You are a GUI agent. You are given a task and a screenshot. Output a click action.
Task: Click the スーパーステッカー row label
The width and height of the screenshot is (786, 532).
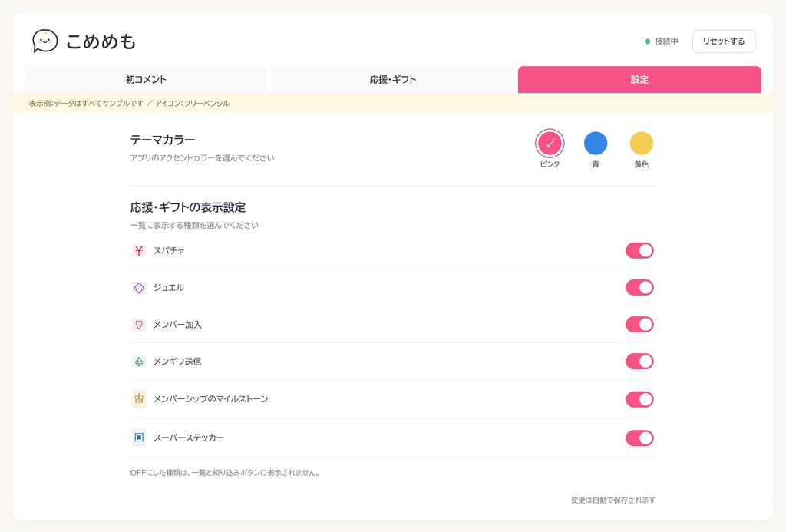[x=189, y=438]
